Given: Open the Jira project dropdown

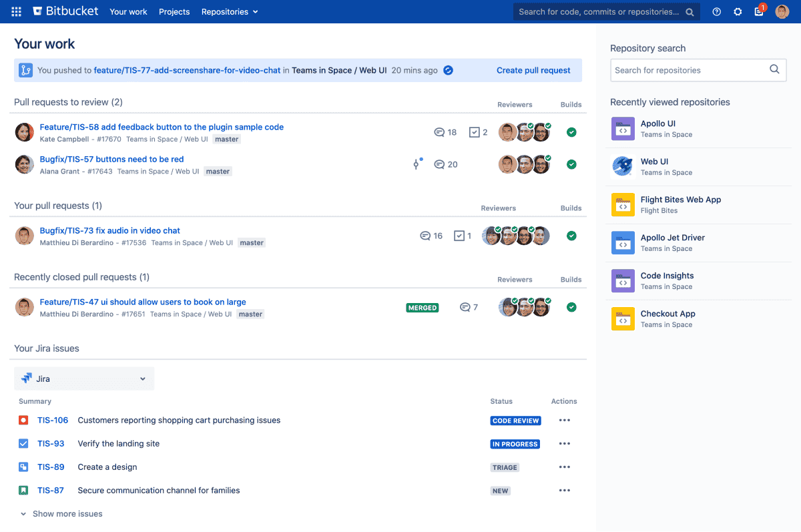Looking at the screenshot, I should [x=84, y=378].
